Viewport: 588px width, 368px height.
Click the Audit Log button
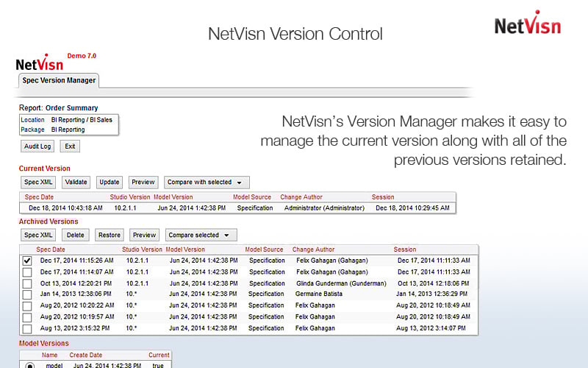37,146
